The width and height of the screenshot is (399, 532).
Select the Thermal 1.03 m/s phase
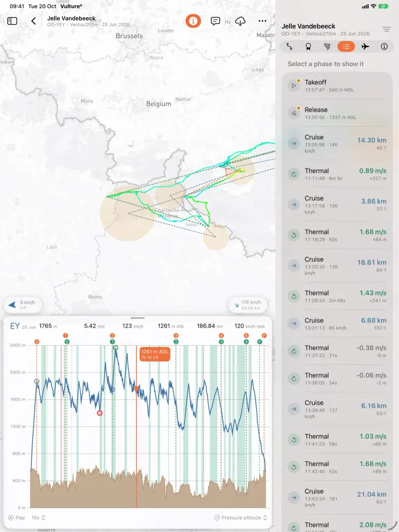coord(337,440)
